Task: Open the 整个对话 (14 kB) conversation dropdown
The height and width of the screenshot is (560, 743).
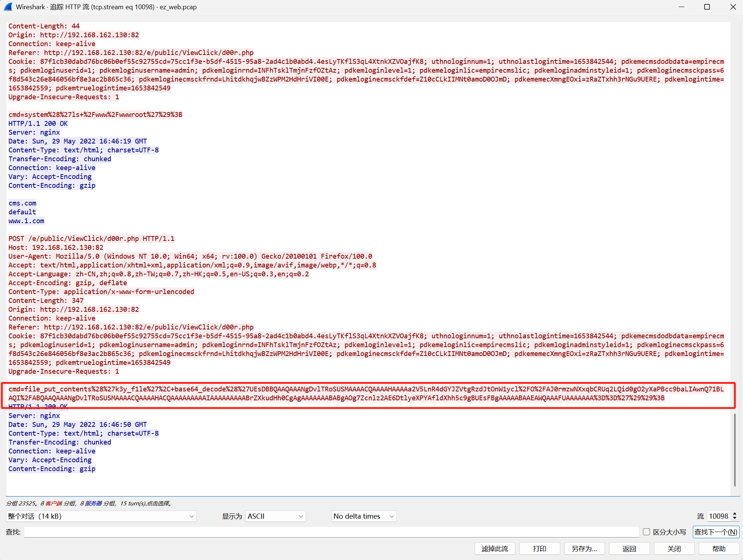Action: pos(101,516)
